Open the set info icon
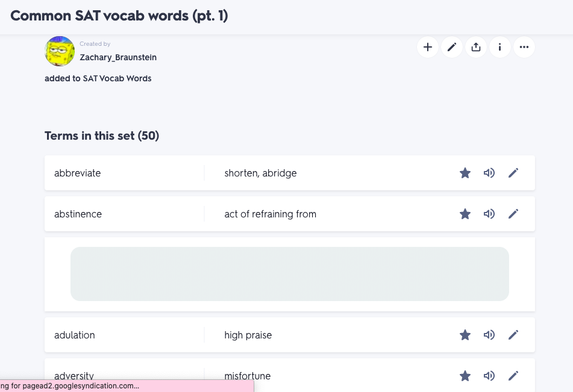573x392 pixels. coord(500,47)
